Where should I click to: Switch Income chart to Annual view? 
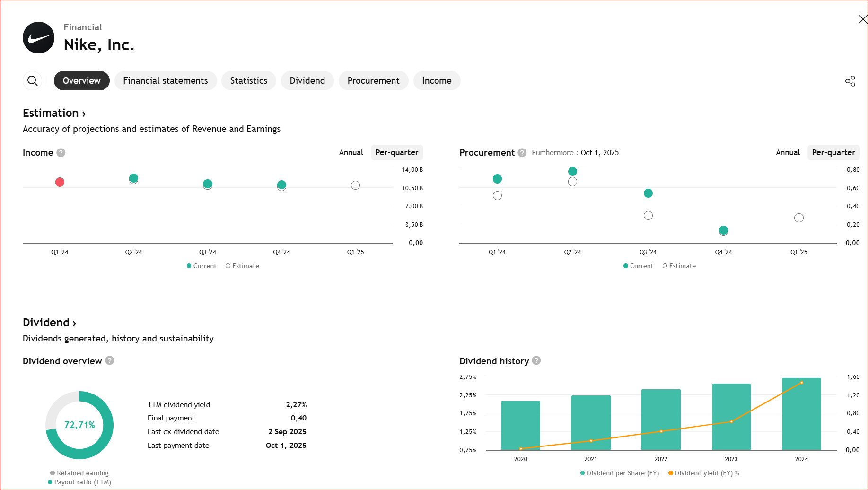point(351,153)
